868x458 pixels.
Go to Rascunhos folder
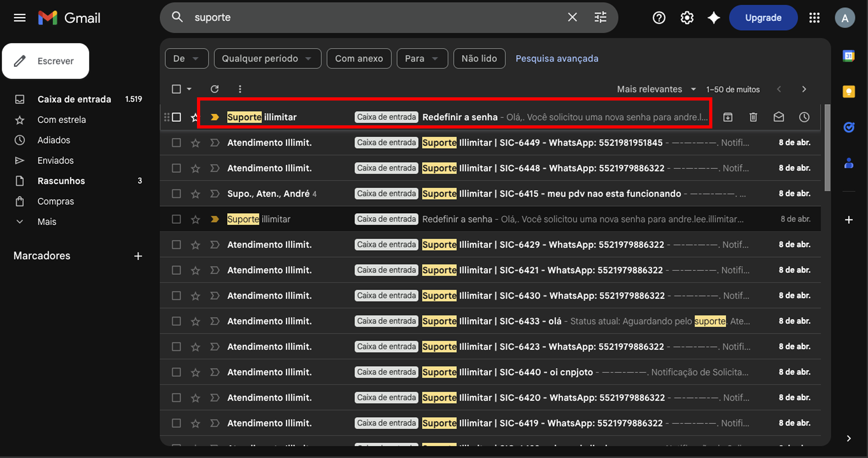(61, 181)
